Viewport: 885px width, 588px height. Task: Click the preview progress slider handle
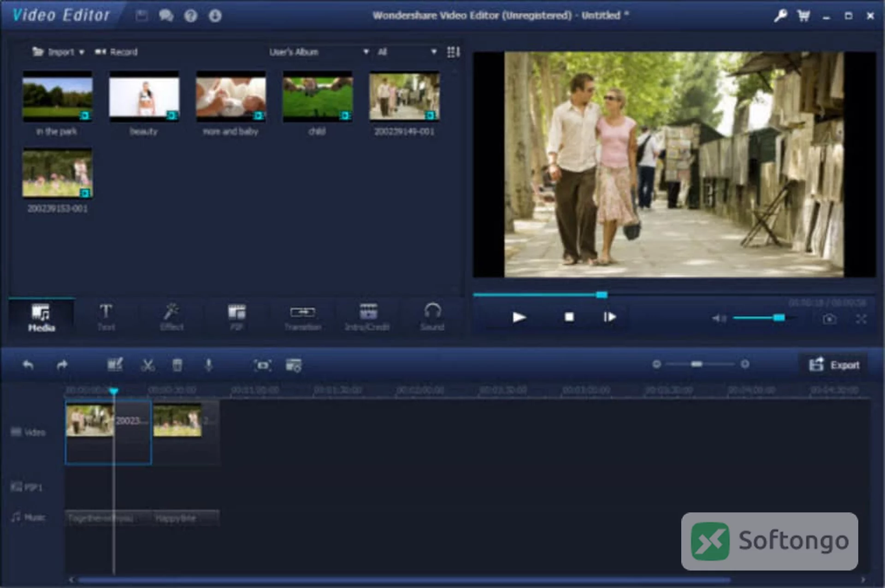[602, 294]
